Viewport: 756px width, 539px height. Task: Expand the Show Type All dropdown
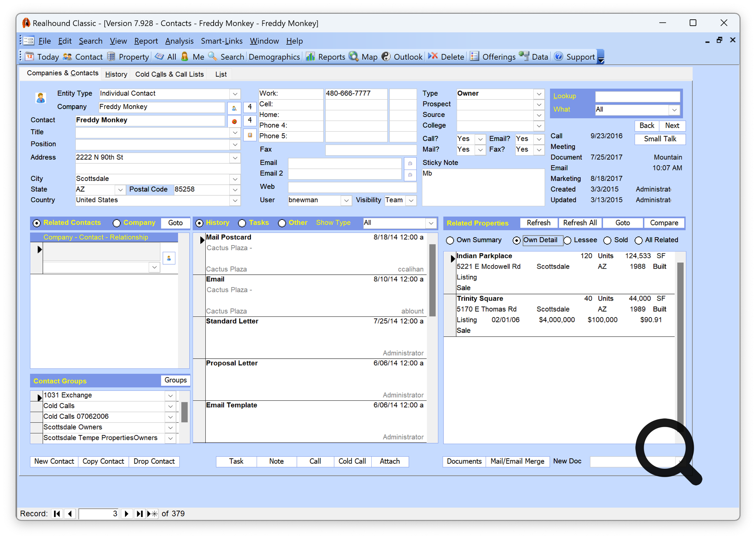pyautogui.click(x=431, y=223)
